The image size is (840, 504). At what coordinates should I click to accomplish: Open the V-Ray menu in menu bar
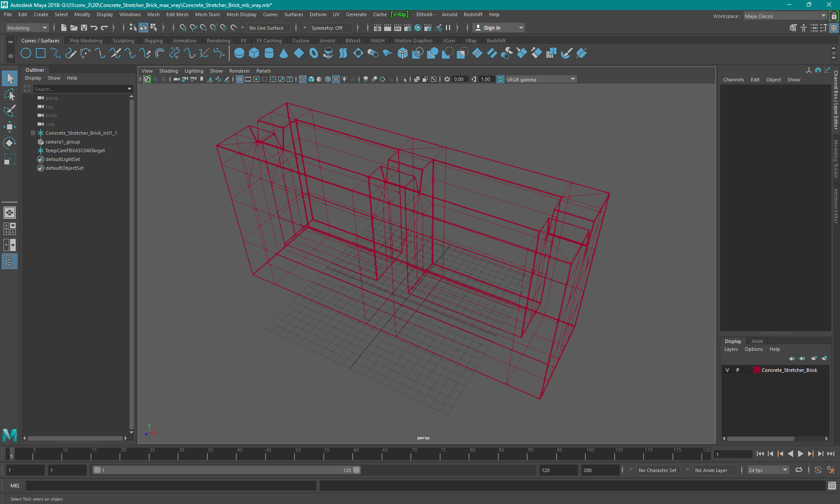(399, 14)
